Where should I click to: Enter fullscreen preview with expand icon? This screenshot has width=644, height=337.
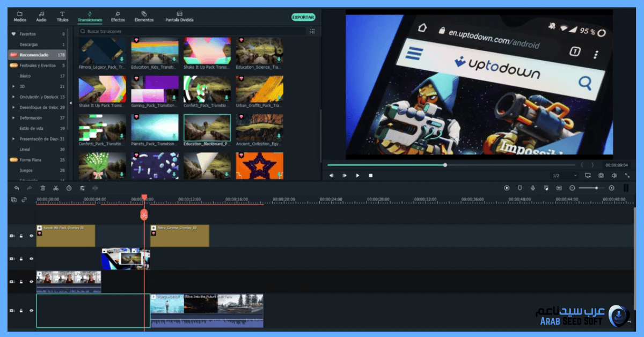point(627,175)
